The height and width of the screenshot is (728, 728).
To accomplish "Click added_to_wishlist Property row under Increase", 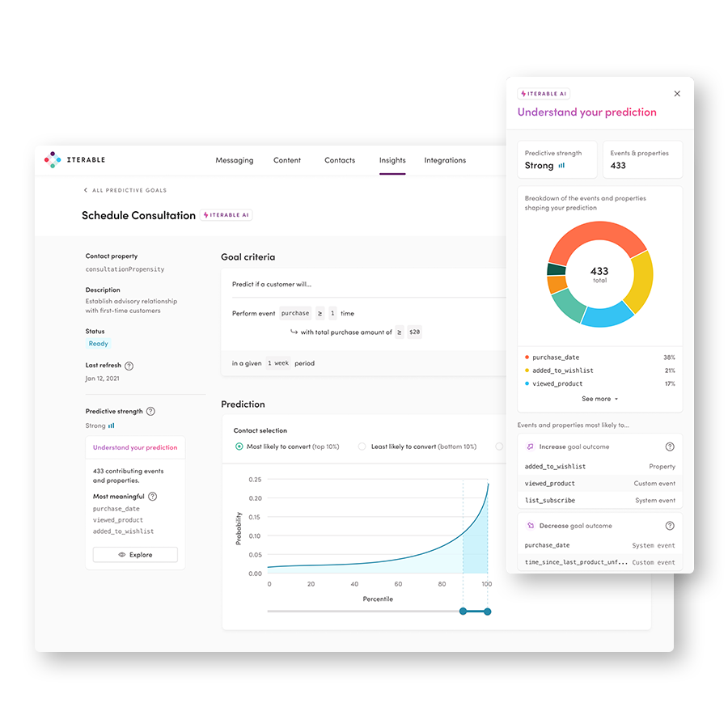I will 600,466.
